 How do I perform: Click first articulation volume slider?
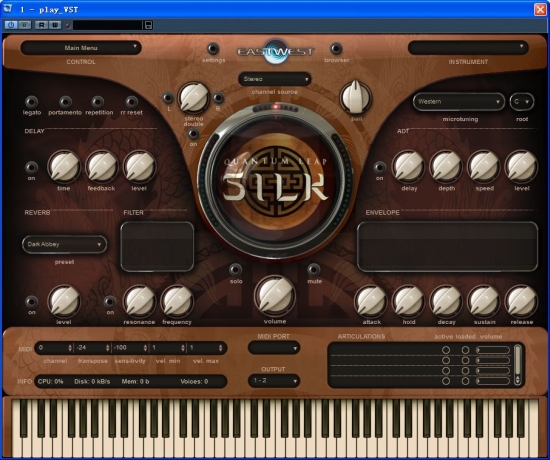492,350
